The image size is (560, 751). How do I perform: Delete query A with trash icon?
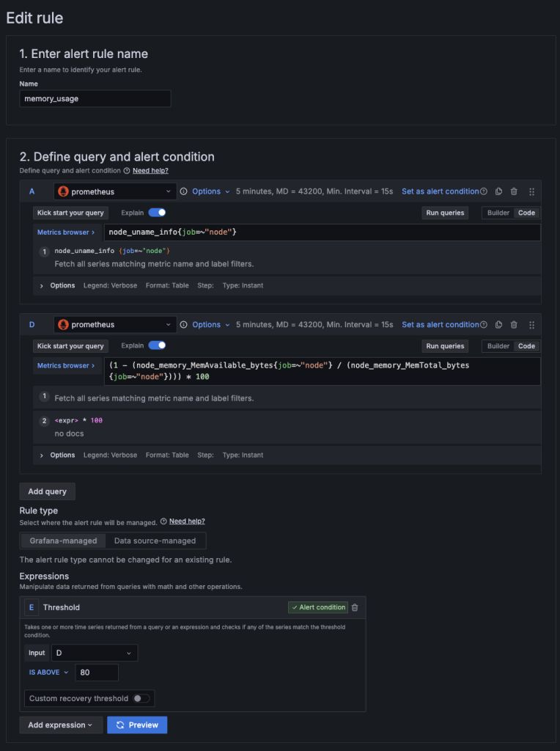click(x=514, y=191)
